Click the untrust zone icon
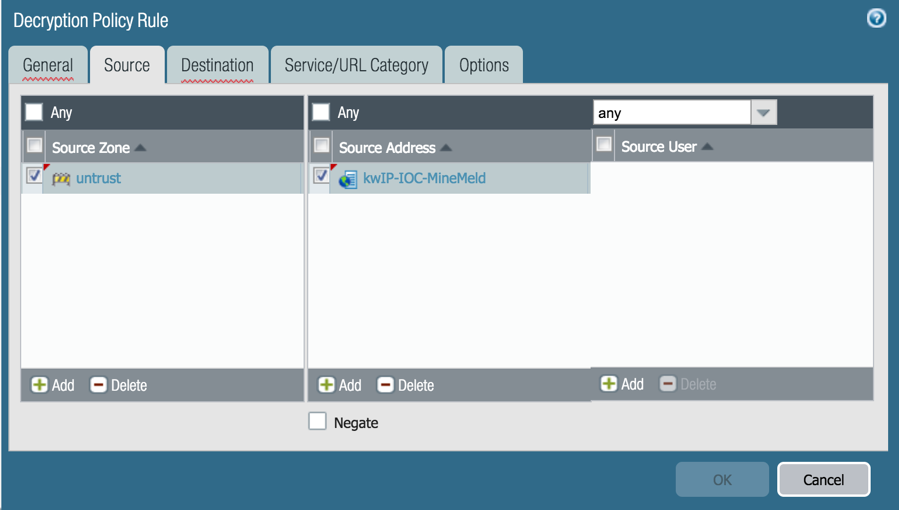 click(x=61, y=179)
